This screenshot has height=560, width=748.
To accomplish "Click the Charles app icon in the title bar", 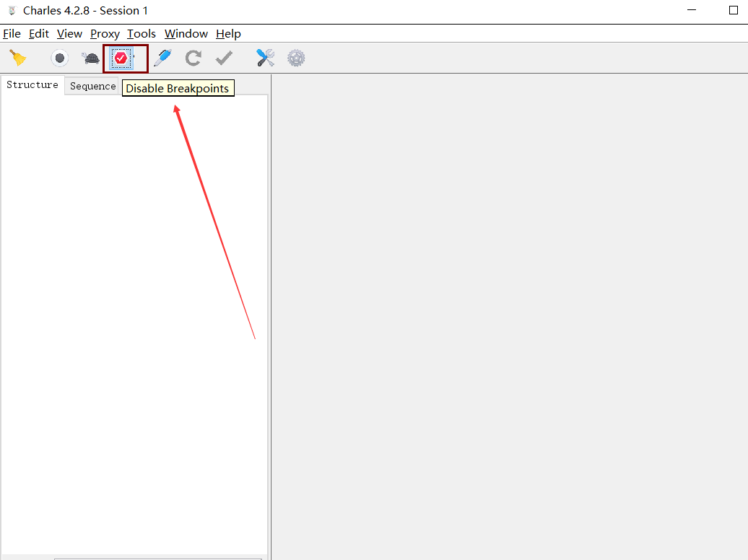I will (12, 11).
